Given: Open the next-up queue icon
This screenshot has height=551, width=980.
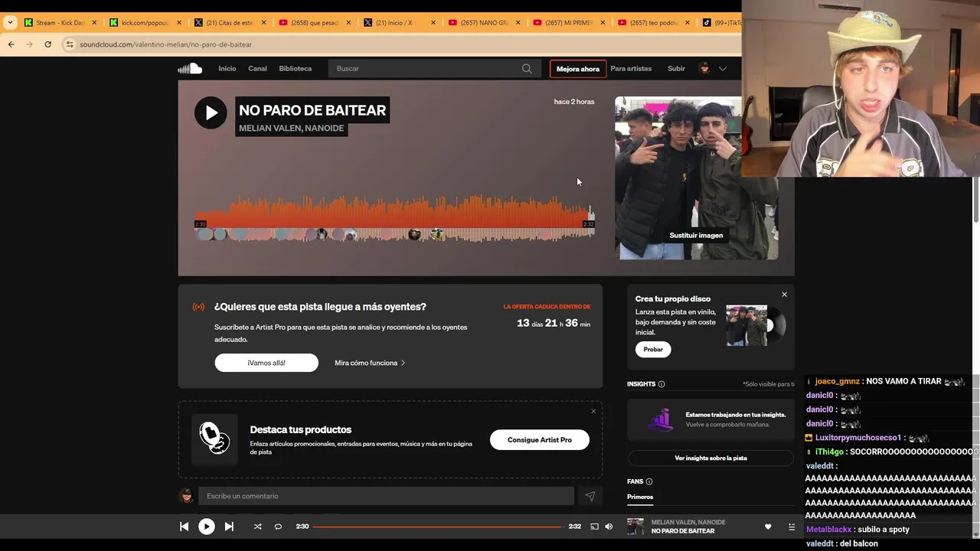Looking at the screenshot, I should tap(792, 527).
